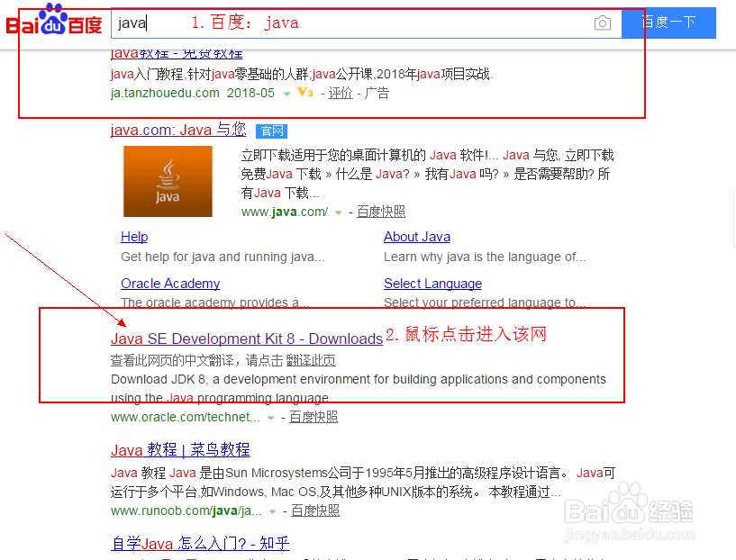Click the 官网 badge next to java.com result

coord(271,131)
